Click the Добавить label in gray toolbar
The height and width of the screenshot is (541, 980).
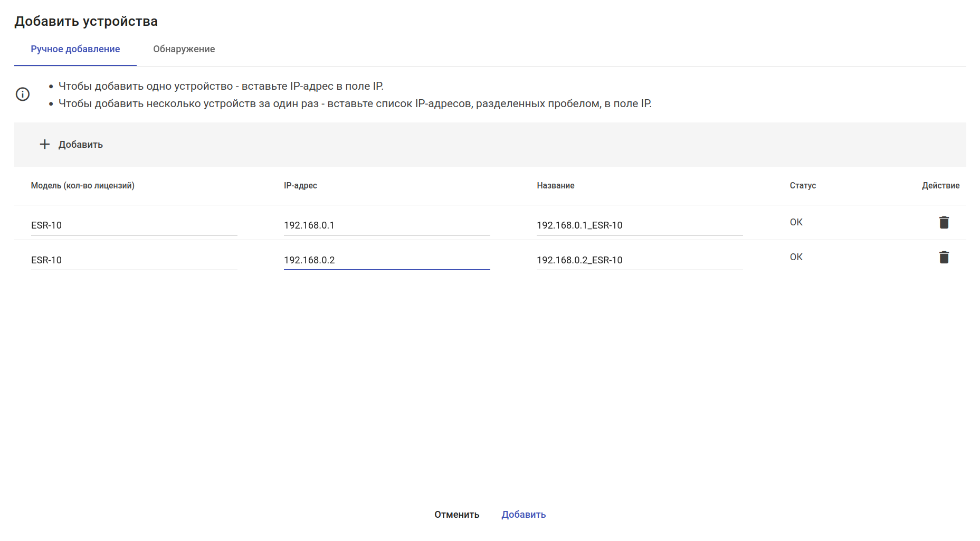coord(81,145)
